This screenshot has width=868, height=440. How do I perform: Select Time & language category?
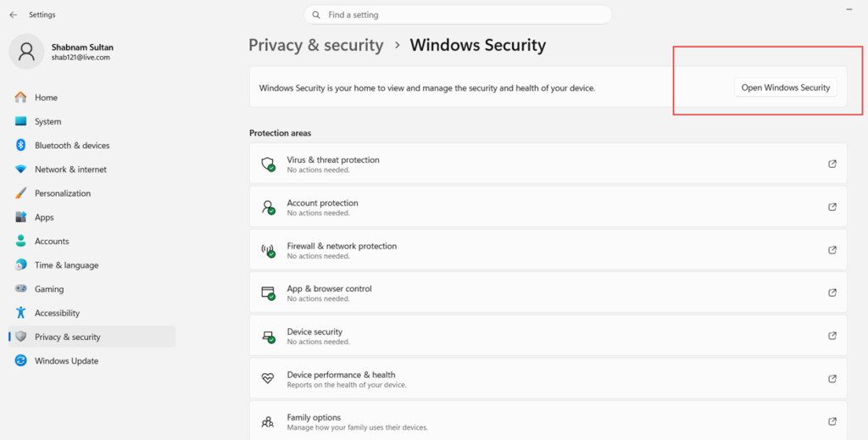click(x=92, y=265)
